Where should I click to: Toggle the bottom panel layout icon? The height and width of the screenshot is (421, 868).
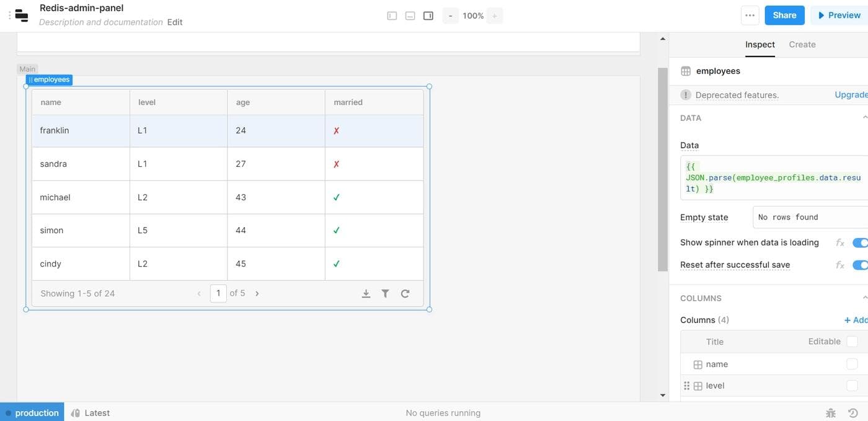410,16
